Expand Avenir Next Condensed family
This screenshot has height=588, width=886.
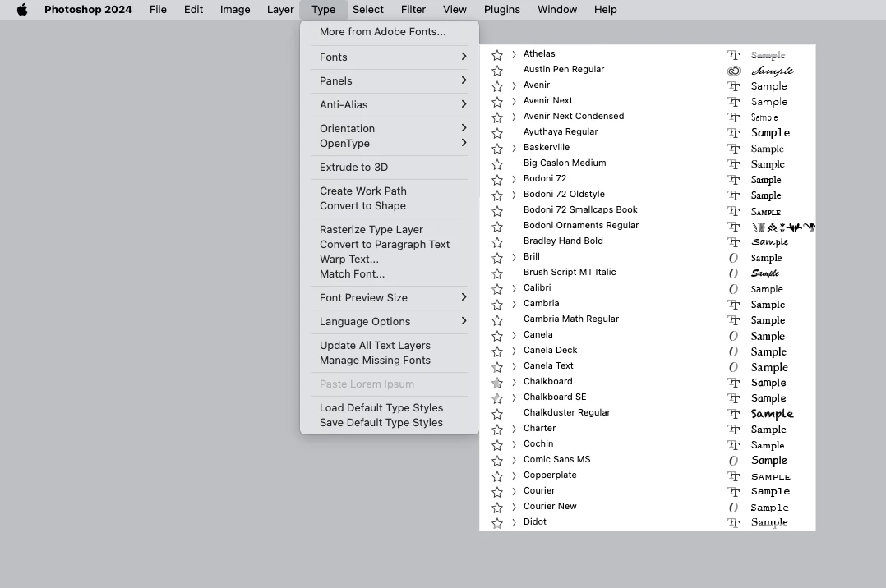point(514,117)
